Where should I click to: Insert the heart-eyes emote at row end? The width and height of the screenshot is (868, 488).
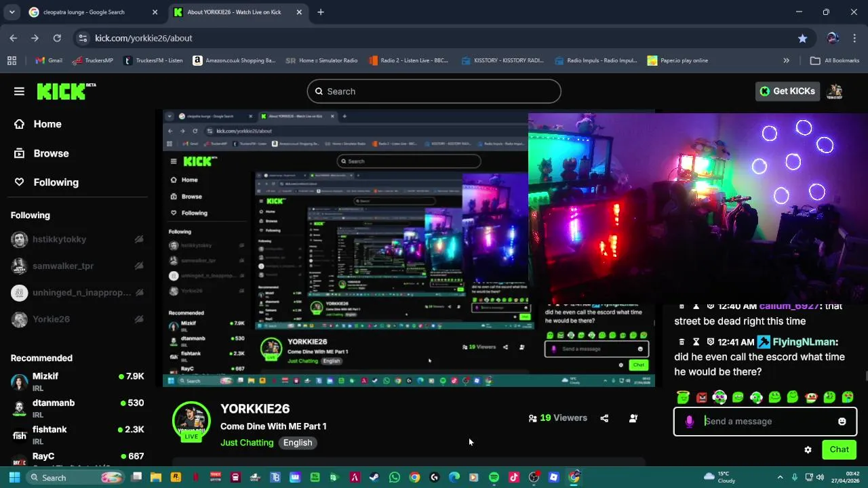848,397
